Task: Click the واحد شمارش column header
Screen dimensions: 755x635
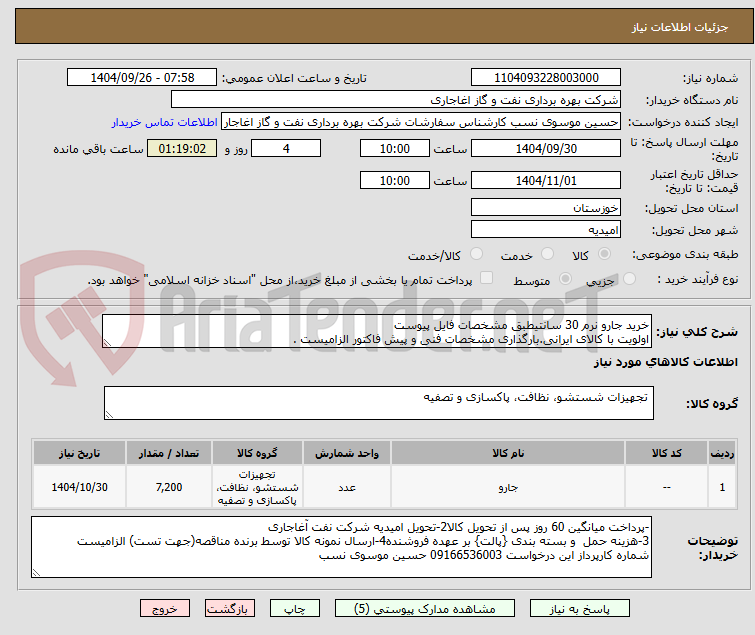Action: coord(347,453)
